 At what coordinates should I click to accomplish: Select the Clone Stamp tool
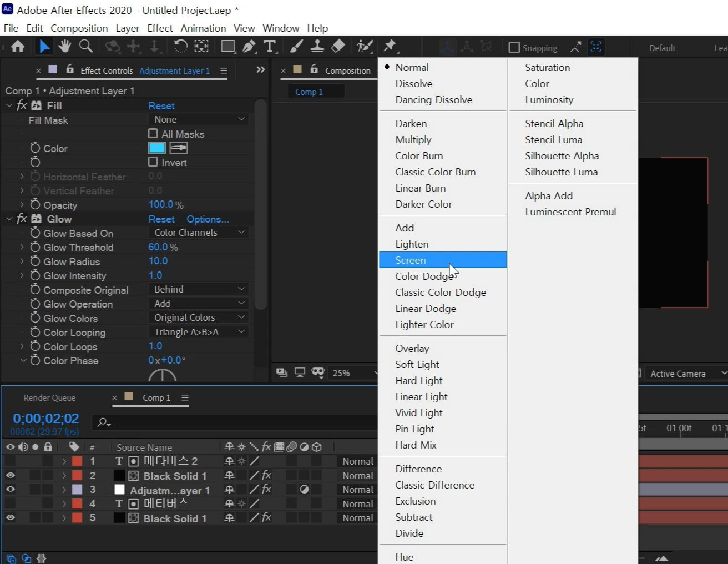coord(317,46)
